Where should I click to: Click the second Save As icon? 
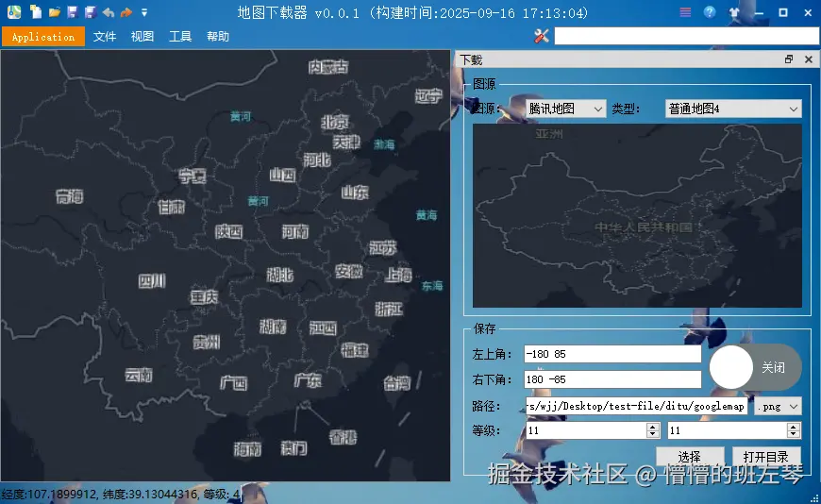[91, 12]
